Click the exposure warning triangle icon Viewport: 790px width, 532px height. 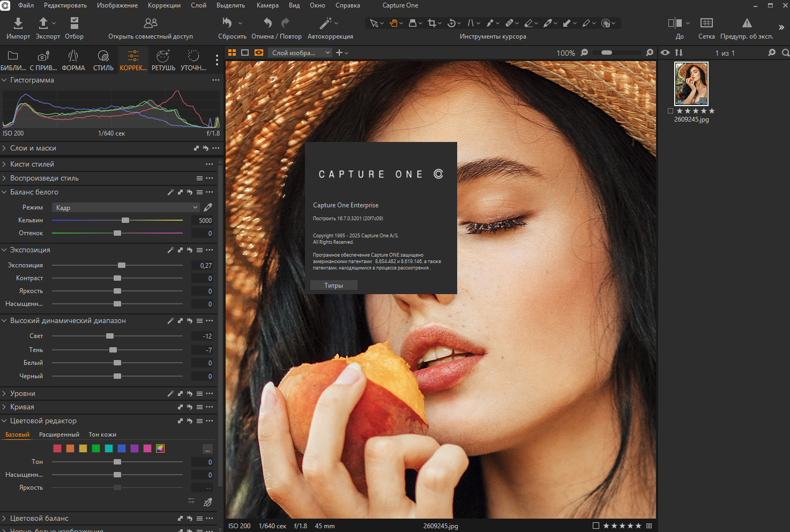tap(747, 23)
